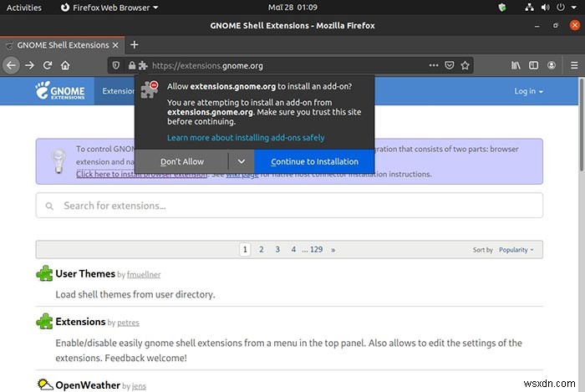585x392 pixels.
Task: Open Sort by Popularity dropdown
Action: click(x=516, y=250)
